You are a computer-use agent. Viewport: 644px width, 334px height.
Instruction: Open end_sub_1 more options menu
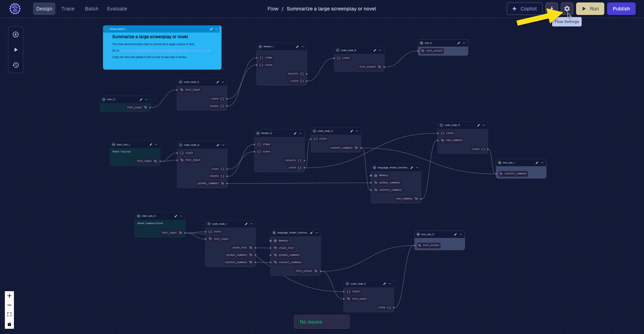[542, 163]
